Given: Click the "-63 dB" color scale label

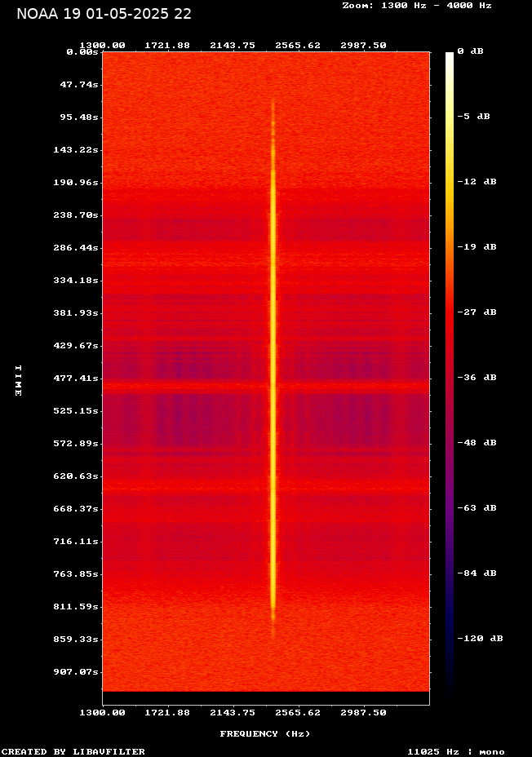Looking at the screenshot, I should pos(477,508).
